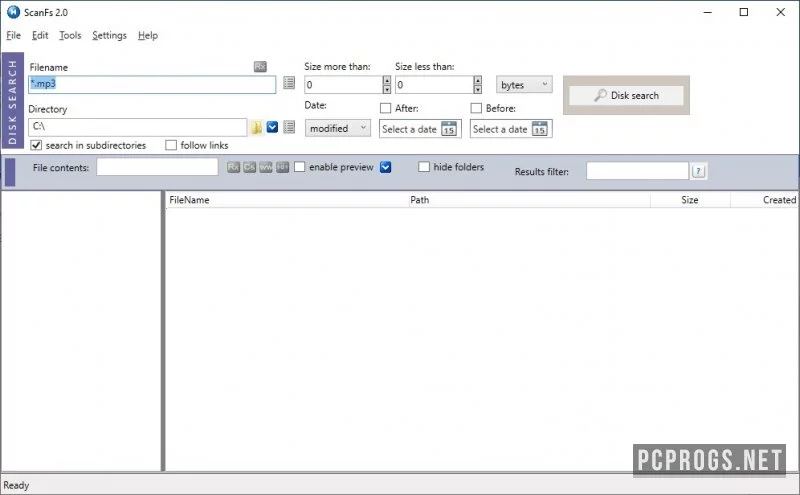This screenshot has height=495, width=800.
Task: Expand the blue dropdown after enable preview
Action: pos(386,167)
